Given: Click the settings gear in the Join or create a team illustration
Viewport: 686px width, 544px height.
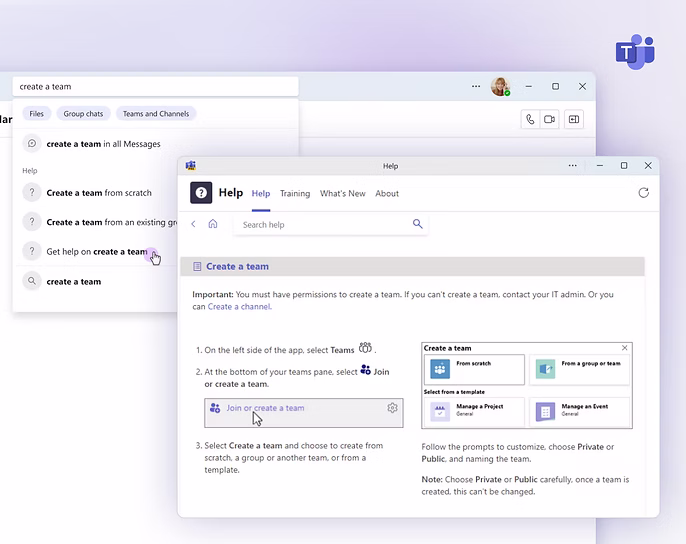Looking at the screenshot, I should click(x=392, y=407).
